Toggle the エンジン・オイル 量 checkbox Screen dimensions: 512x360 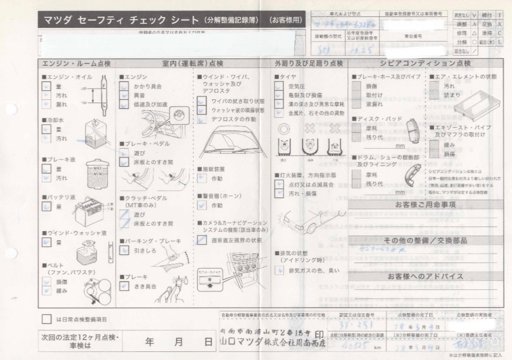click(x=46, y=86)
